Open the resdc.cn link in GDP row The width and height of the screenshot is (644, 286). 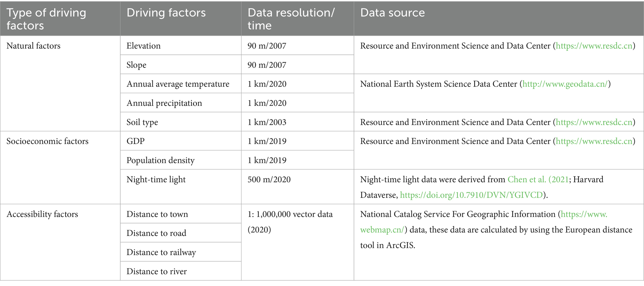tap(594, 141)
